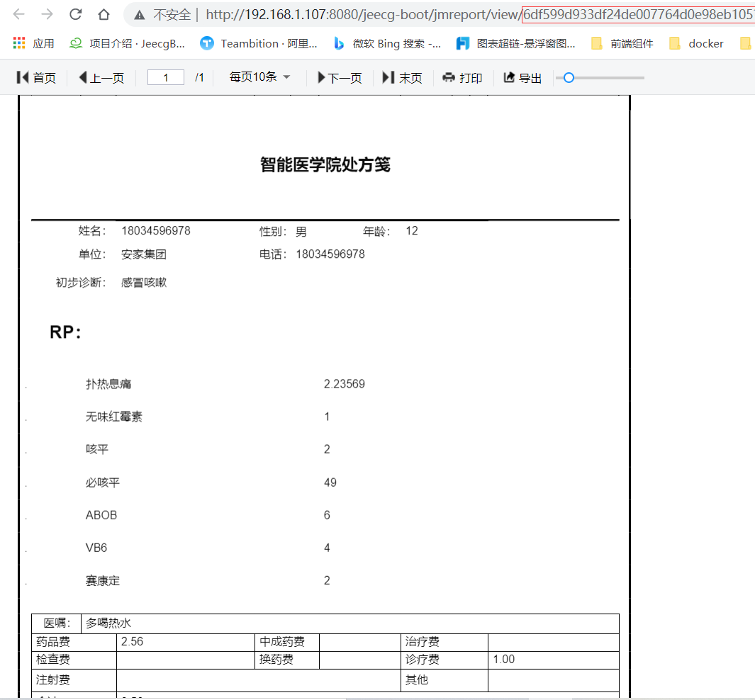Click the 诊疗费 value 1.00
Image resolution: width=755 pixels, height=700 pixels.
(503, 660)
